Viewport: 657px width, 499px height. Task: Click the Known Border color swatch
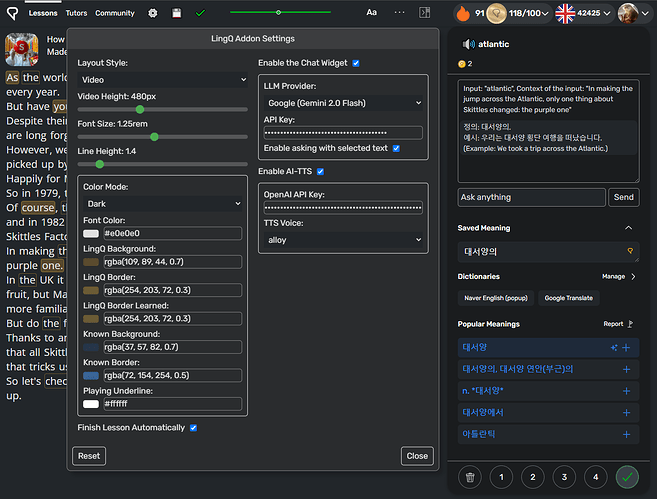[91, 375]
